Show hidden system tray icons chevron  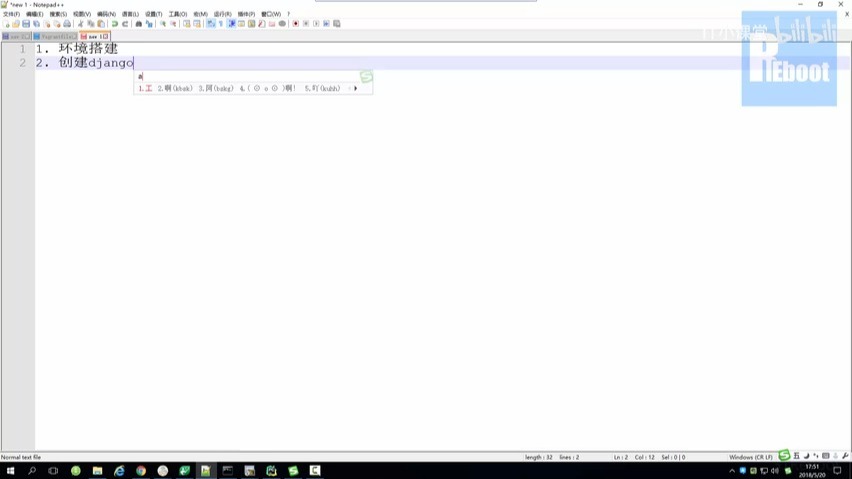coord(732,470)
